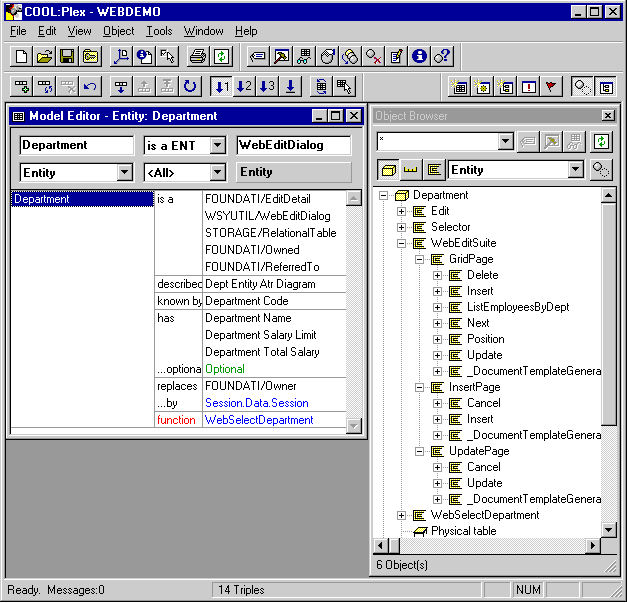Collapse the WebEditSuite tree node
The width and height of the screenshot is (627, 603).
(401, 244)
